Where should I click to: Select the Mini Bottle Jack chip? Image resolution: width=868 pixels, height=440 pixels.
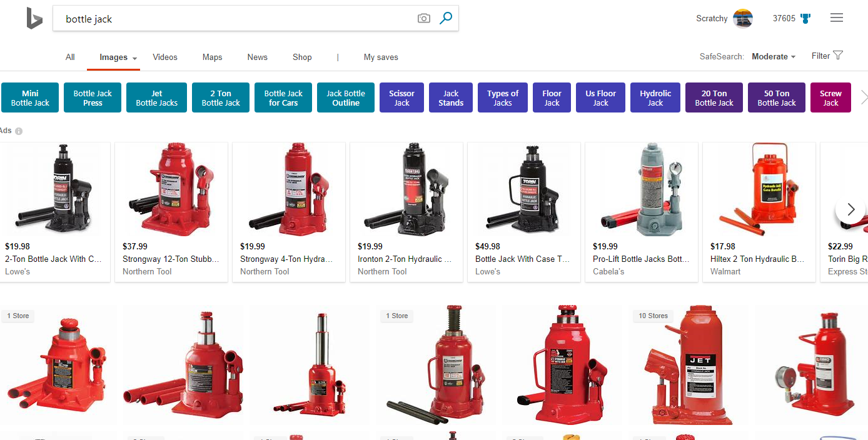tap(30, 98)
